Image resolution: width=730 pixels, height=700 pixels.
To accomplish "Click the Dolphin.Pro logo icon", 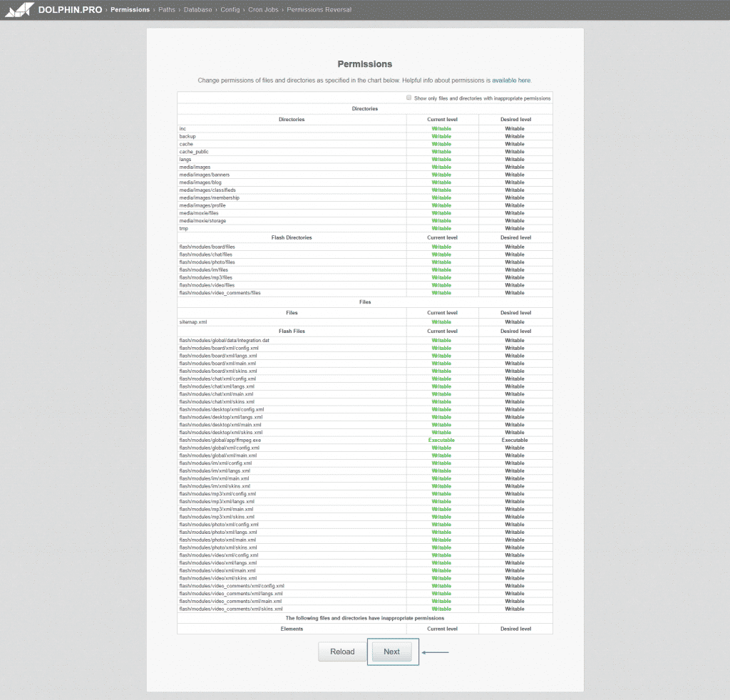I will (x=19, y=10).
